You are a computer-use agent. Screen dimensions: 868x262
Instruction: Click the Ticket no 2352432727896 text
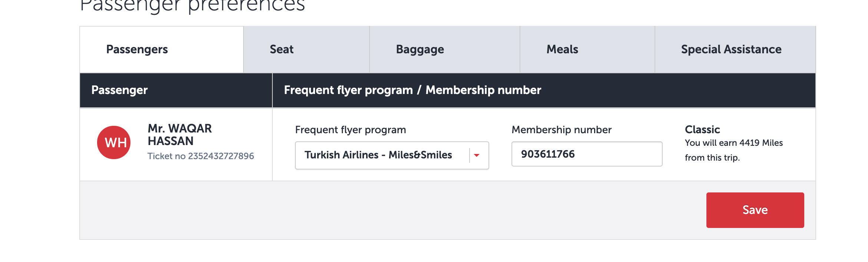(x=201, y=156)
